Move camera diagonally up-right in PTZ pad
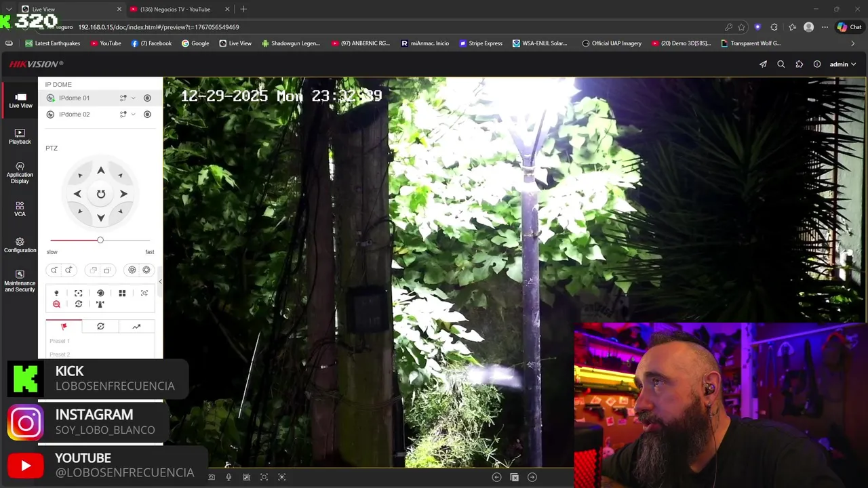 click(120, 176)
